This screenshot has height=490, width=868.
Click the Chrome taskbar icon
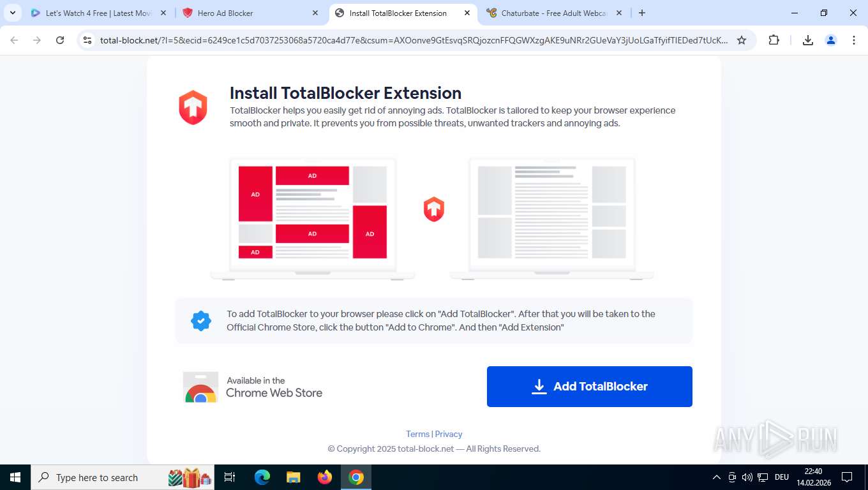pyautogui.click(x=356, y=477)
